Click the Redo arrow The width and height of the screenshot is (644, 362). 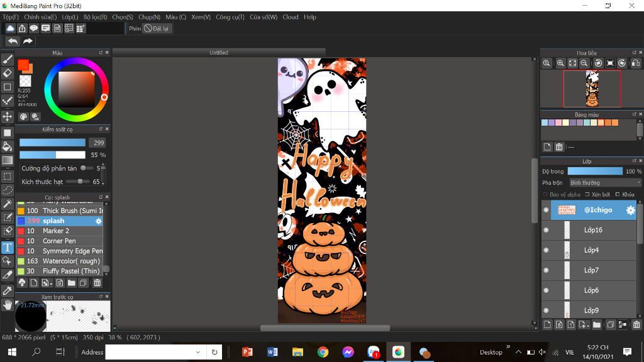28,41
